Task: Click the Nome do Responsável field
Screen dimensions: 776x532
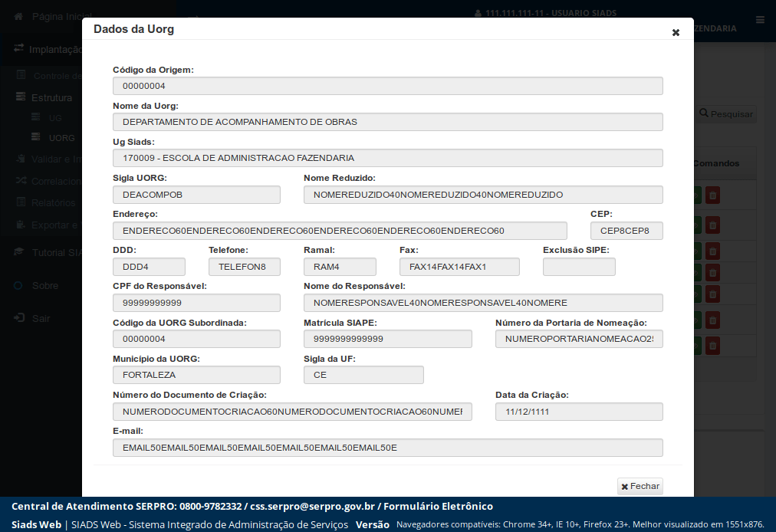Action: point(483,303)
